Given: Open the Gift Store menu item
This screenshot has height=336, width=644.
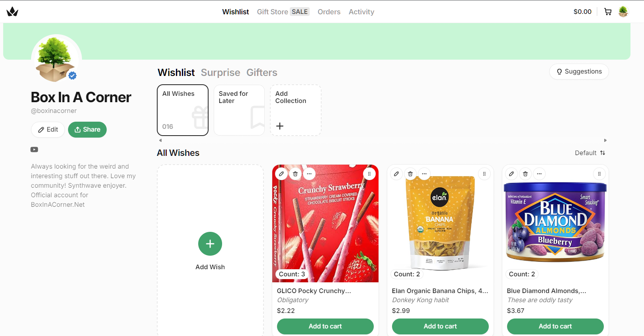Looking at the screenshot, I should pyautogui.click(x=283, y=12).
